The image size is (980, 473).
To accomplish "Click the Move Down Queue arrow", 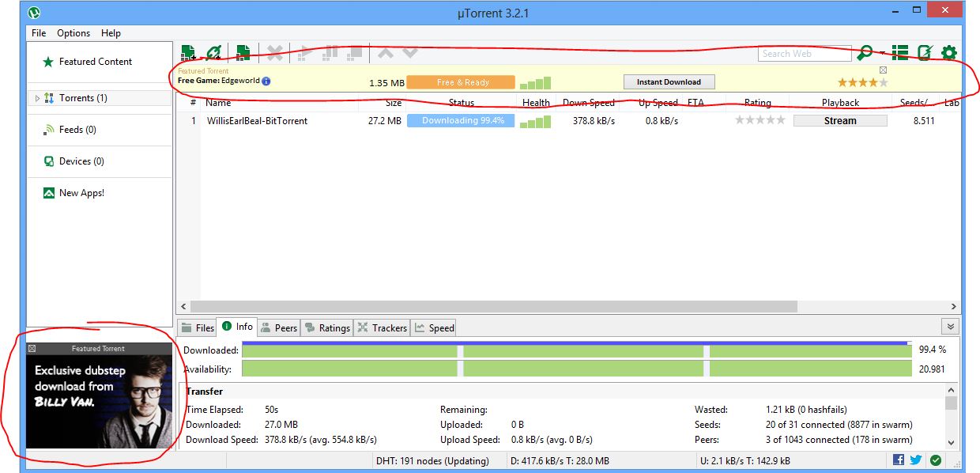I will click(410, 53).
